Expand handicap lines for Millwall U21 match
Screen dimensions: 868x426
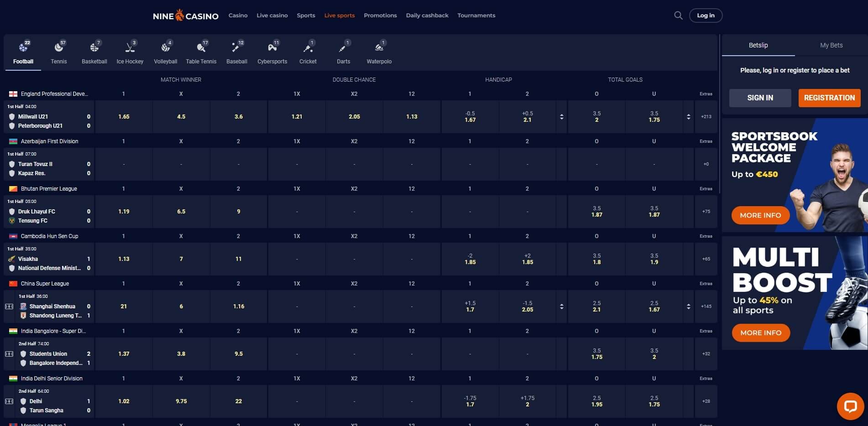coord(561,117)
